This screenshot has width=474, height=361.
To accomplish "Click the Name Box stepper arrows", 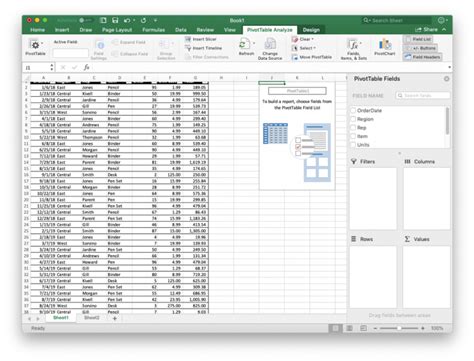I will tap(52, 67).
